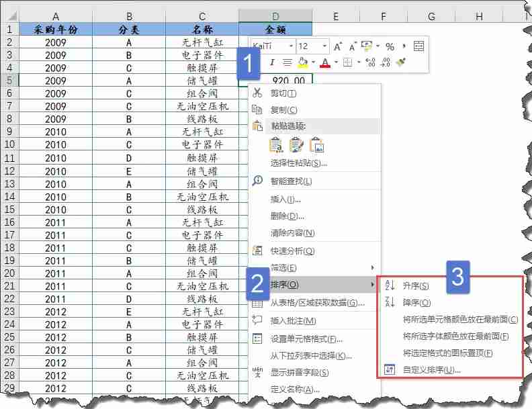Open font color dropdown arrow
The image size is (532, 409).
337,62
